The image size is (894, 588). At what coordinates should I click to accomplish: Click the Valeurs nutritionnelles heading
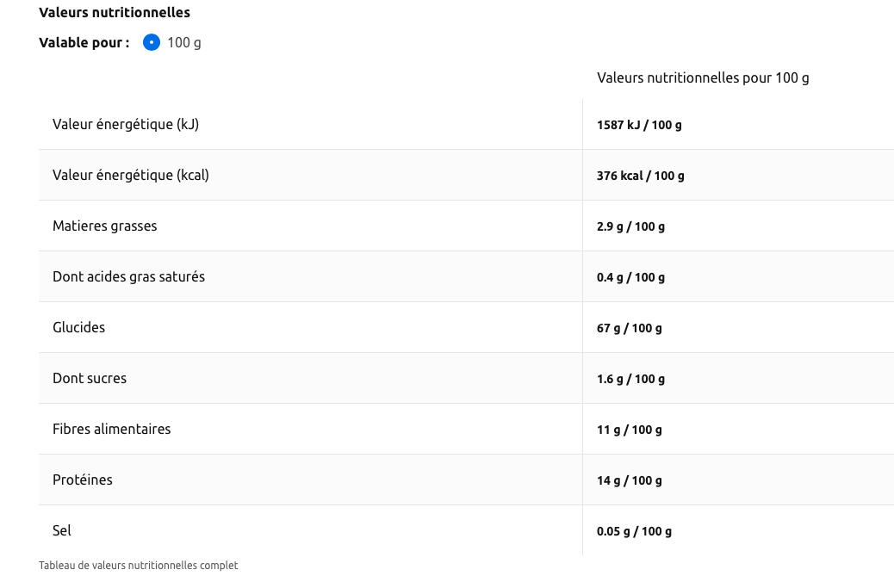tap(115, 13)
